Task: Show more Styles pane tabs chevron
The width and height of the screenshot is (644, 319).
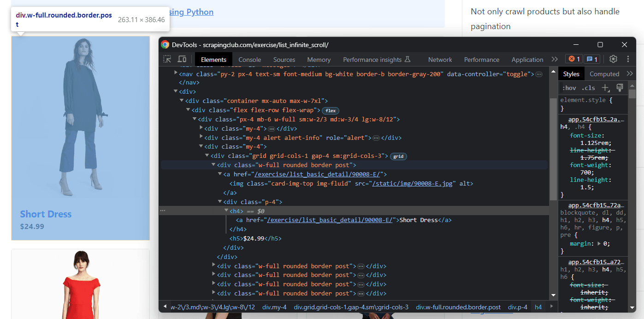Action: 630,74
